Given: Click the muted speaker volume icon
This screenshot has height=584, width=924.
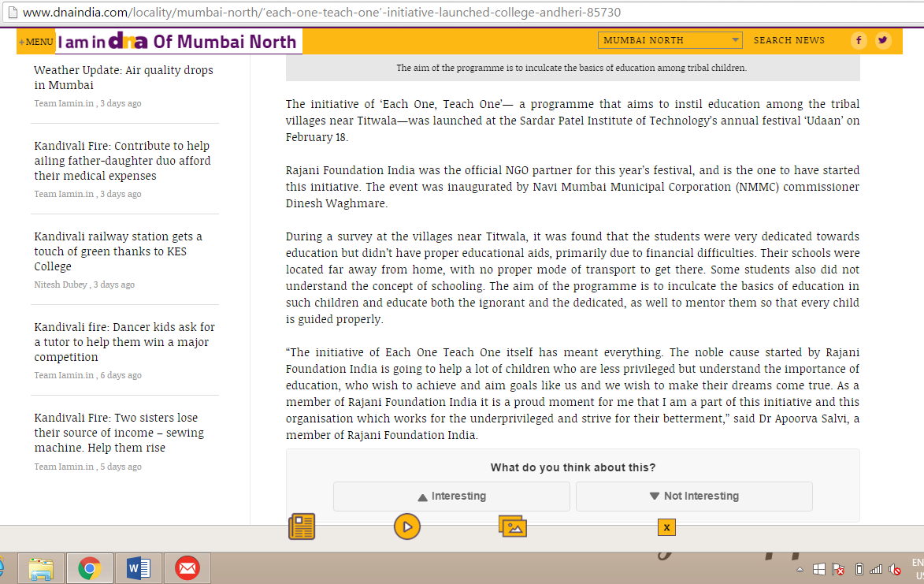Looking at the screenshot, I should [x=895, y=569].
